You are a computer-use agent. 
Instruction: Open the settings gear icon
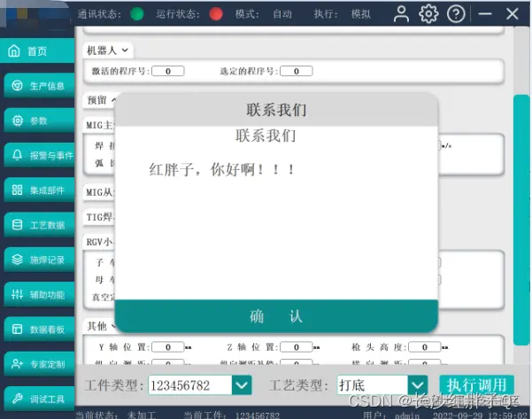coord(428,14)
